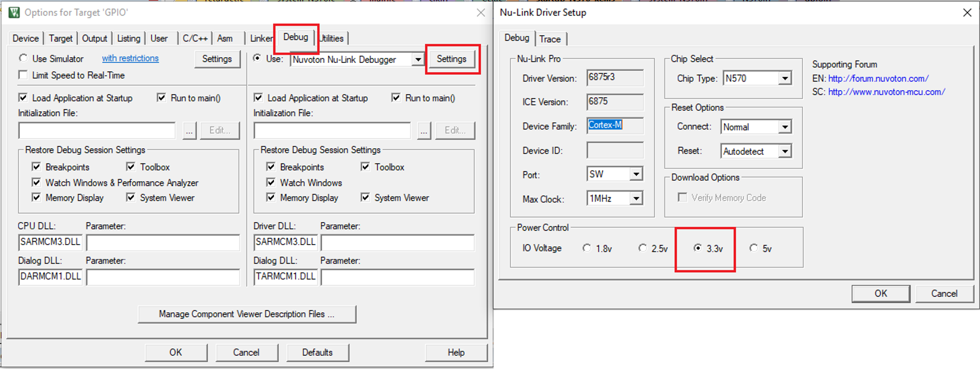Select Debug tab in Nu-Link Driver Setup

coord(517,38)
